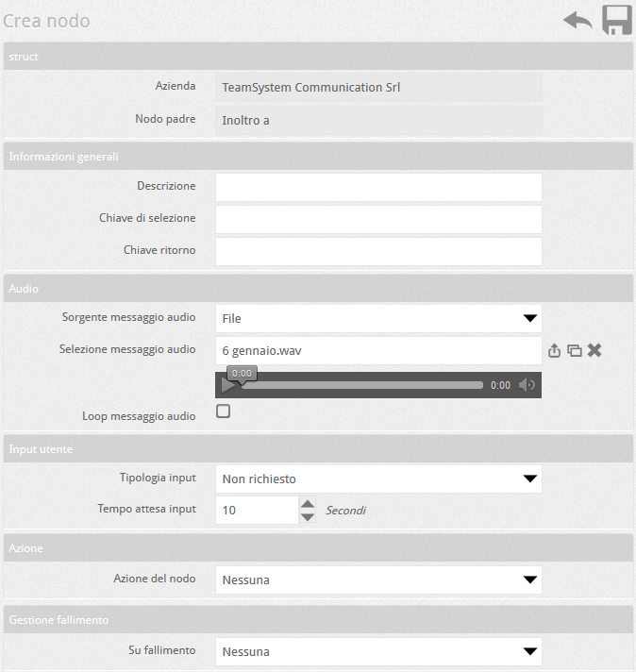The height and width of the screenshot is (672, 636).
Task: Expand Tipologia input dropdown
Action: pos(378,479)
